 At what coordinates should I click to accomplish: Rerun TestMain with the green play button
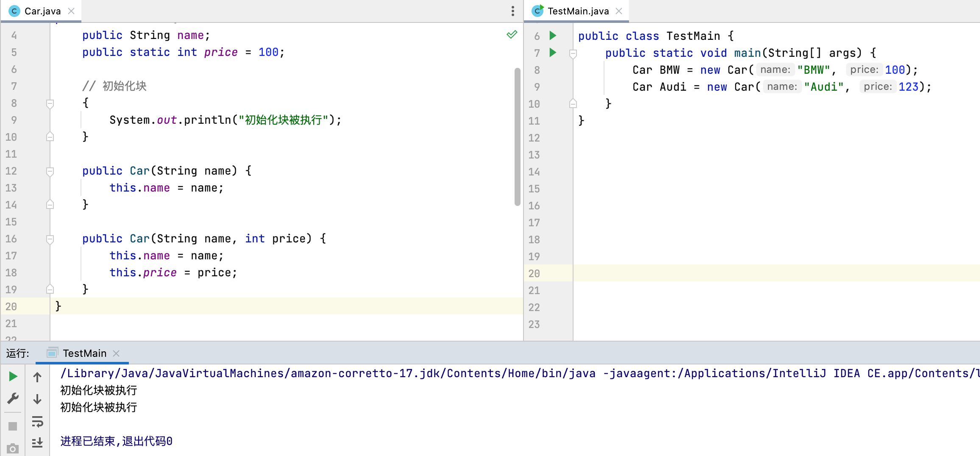pyautogui.click(x=13, y=376)
